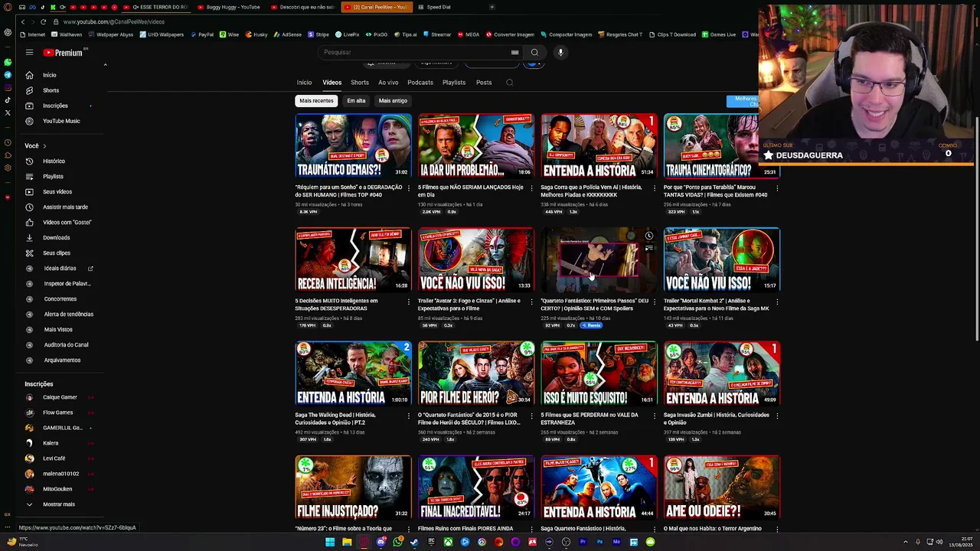The image size is (980, 551).
Task: Toggle Mais antigo sort chip
Action: pyautogui.click(x=393, y=101)
